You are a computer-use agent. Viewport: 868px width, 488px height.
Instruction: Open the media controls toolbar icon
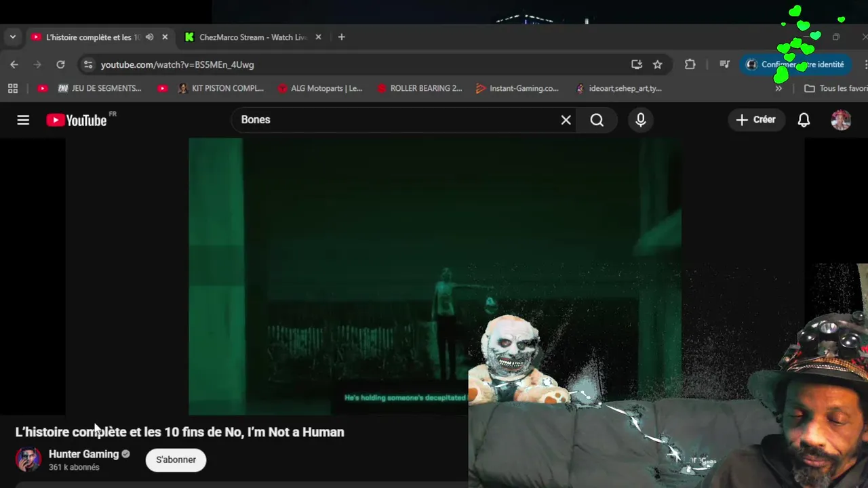coord(724,64)
